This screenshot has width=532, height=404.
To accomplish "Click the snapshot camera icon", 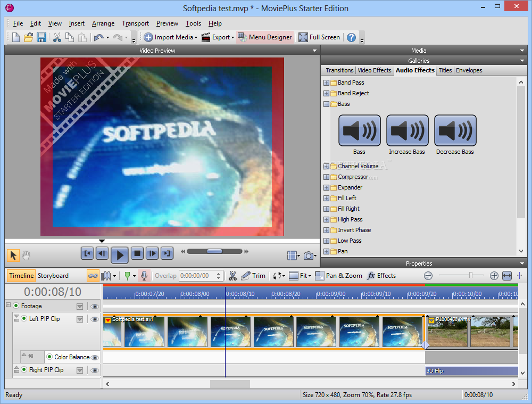I will tap(308, 255).
